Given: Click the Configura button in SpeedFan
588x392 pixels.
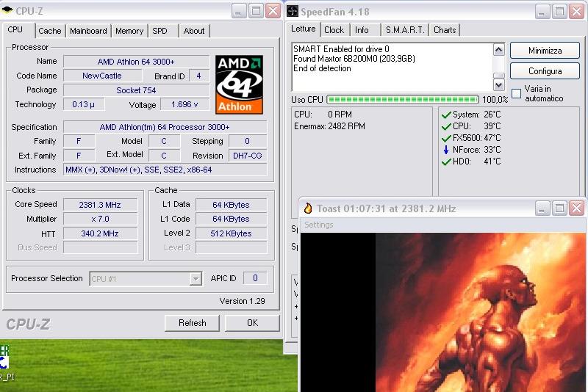Looking at the screenshot, I should click(x=545, y=71).
